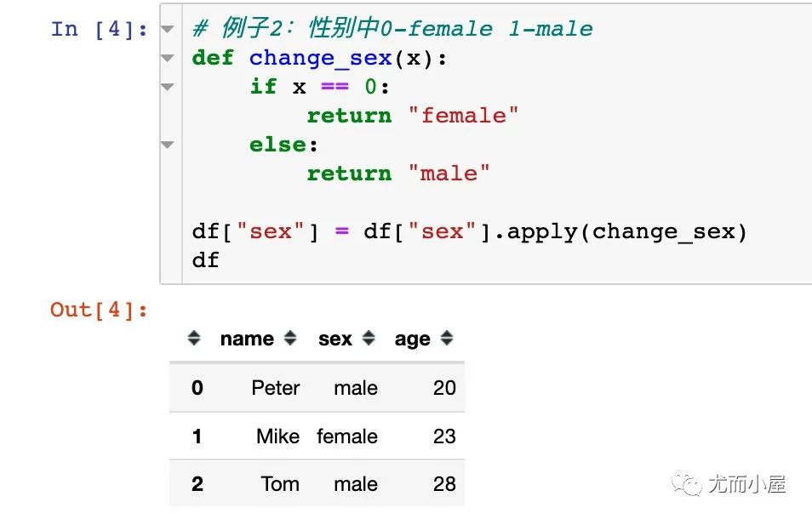Click row index 0
This screenshot has width=812, height=519.
pos(197,388)
